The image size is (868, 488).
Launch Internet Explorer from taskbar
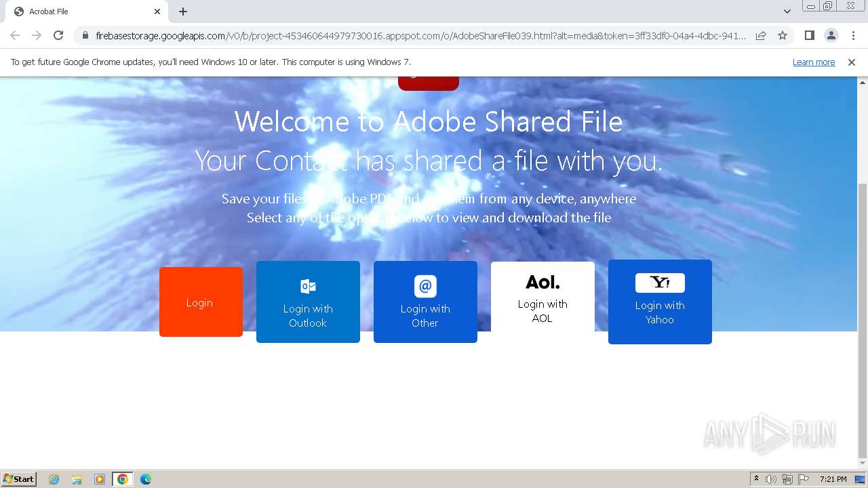[54, 479]
